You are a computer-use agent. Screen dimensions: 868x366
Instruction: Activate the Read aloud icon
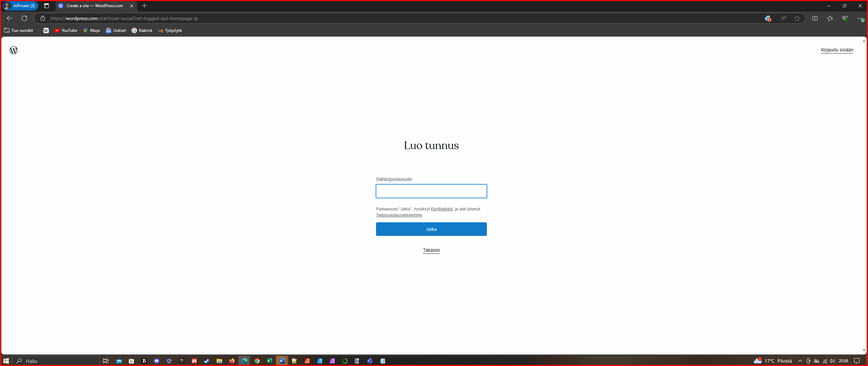click(783, 18)
